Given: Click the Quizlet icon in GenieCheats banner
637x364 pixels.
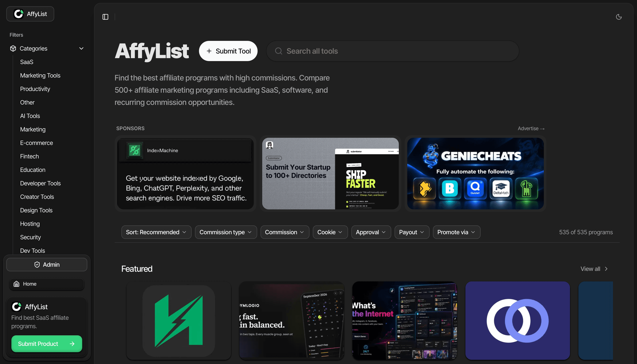Looking at the screenshot, I should pyautogui.click(x=475, y=189).
